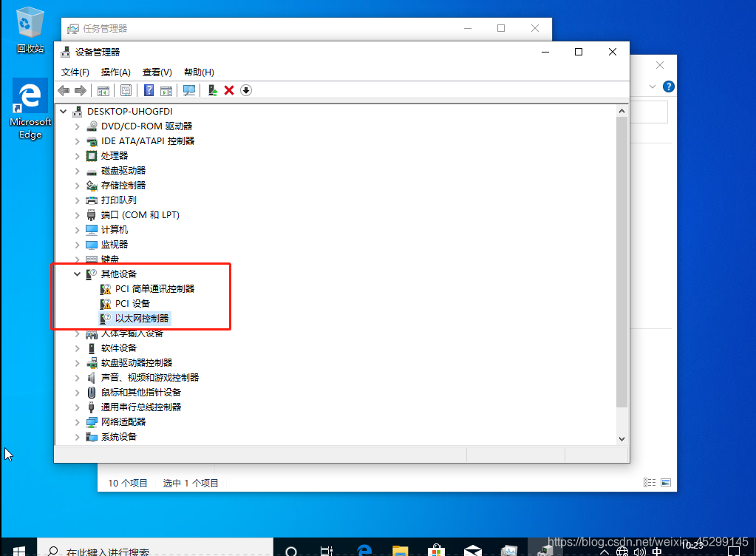756x556 pixels.
Task: Click the Update driver toolbar icon
Action: (x=213, y=90)
